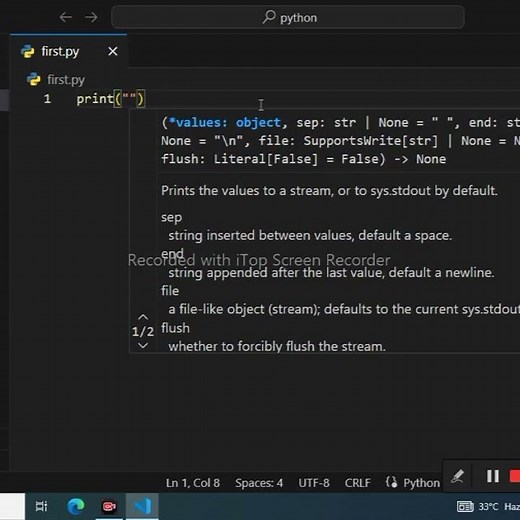Screen dimensions: 520x520
Task: Click the *values: object parameter
Action: point(225,123)
